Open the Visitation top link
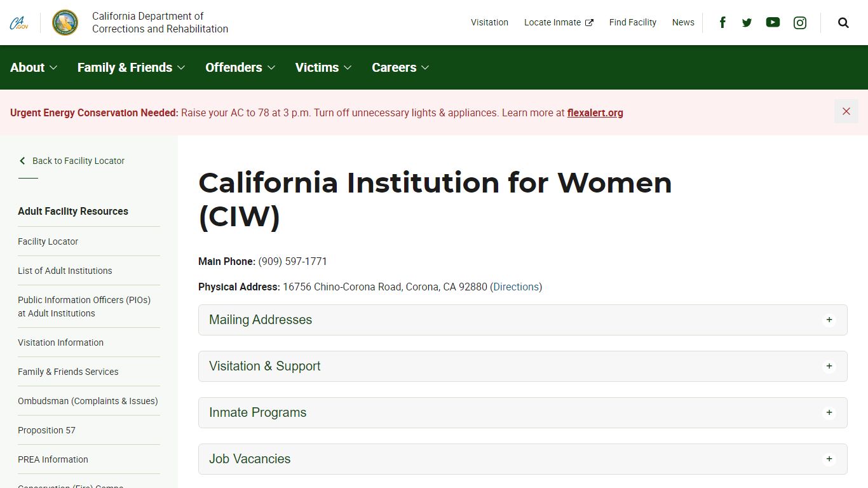 (x=489, y=22)
